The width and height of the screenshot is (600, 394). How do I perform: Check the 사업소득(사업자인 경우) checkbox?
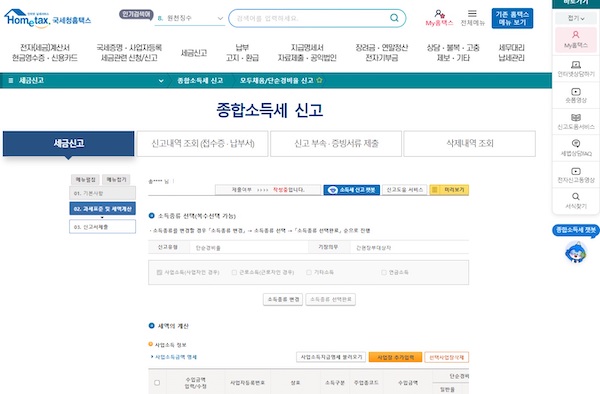159,272
